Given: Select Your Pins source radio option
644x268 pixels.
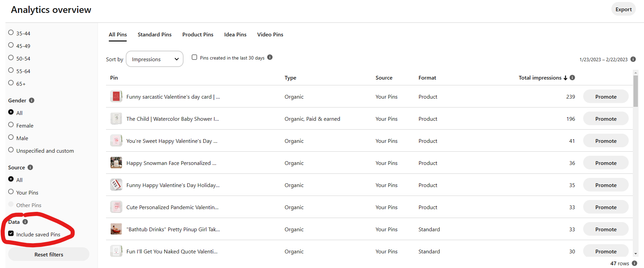Looking at the screenshot, I should [x=11, y=191].
